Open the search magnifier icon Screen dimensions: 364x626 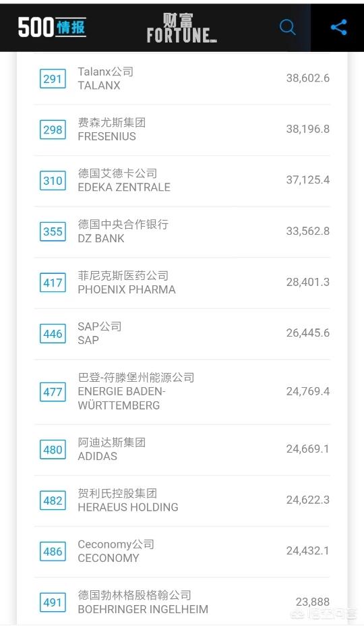(287, 28)
